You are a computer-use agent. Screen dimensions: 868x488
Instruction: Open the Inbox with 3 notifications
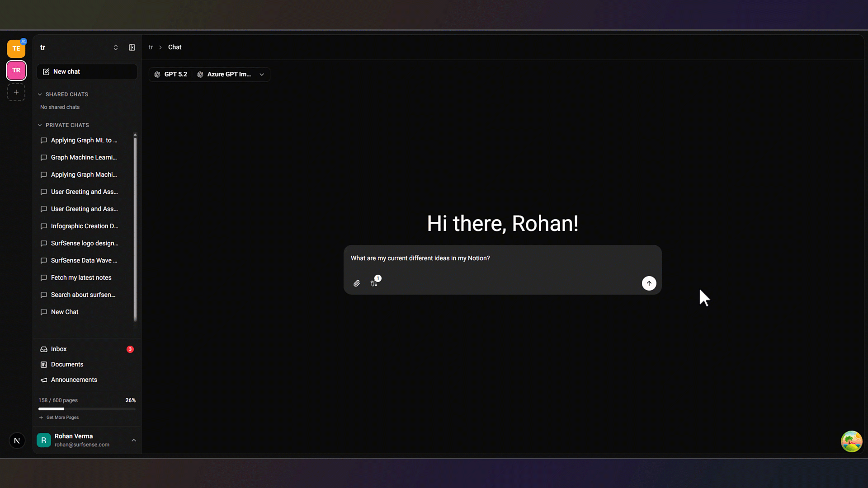coord(59,349)
